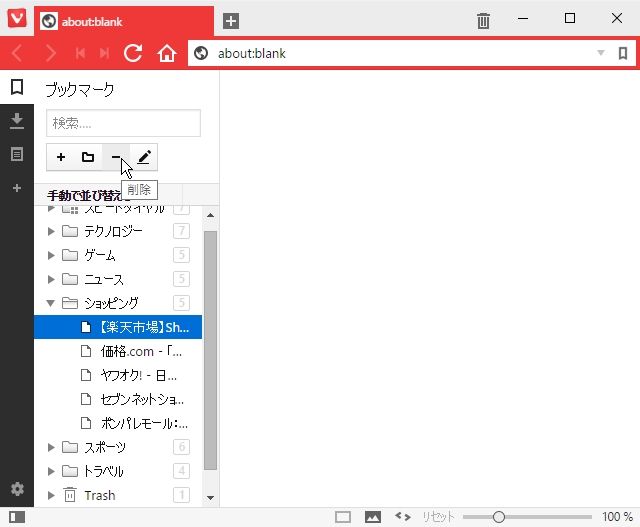Click the scrollbar up arrow
640x527 pixels.
click(210, 215)
